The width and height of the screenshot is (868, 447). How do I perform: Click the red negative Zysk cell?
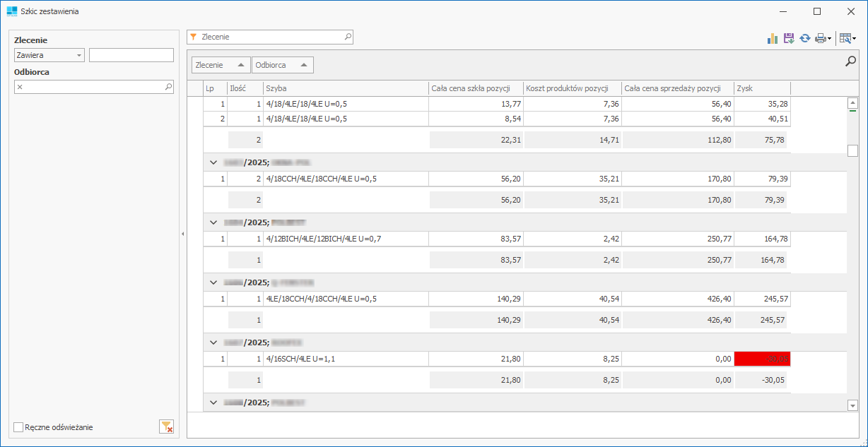(762, 359)
